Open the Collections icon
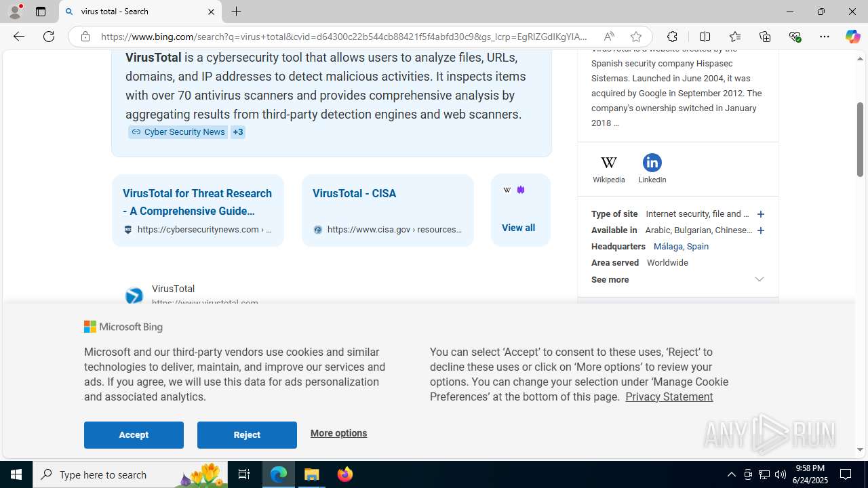This screenshot has height=488, width=868. click(765, 37)
